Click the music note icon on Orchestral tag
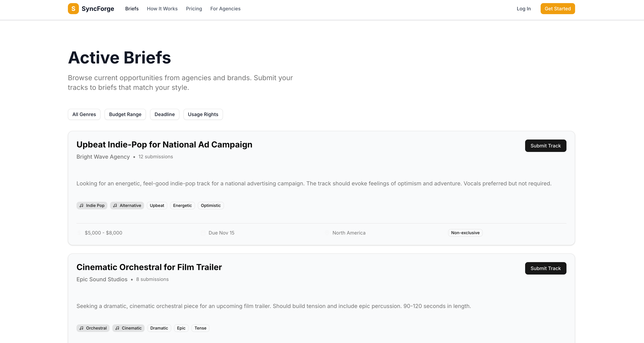This screenshot has height=343, width=644. 81,328
